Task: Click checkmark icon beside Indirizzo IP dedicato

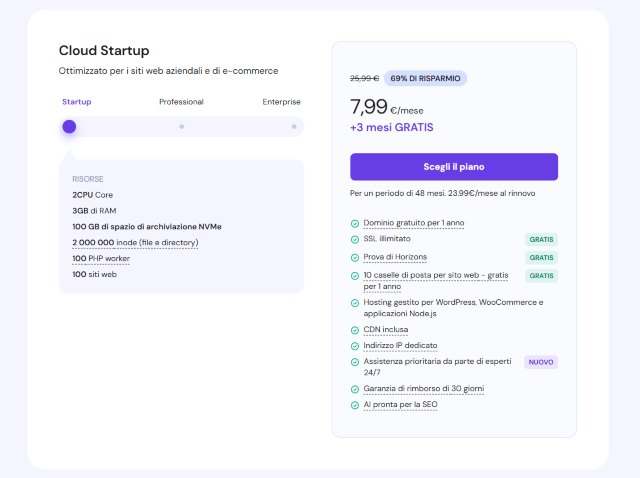Action: (x=355, y=346)
